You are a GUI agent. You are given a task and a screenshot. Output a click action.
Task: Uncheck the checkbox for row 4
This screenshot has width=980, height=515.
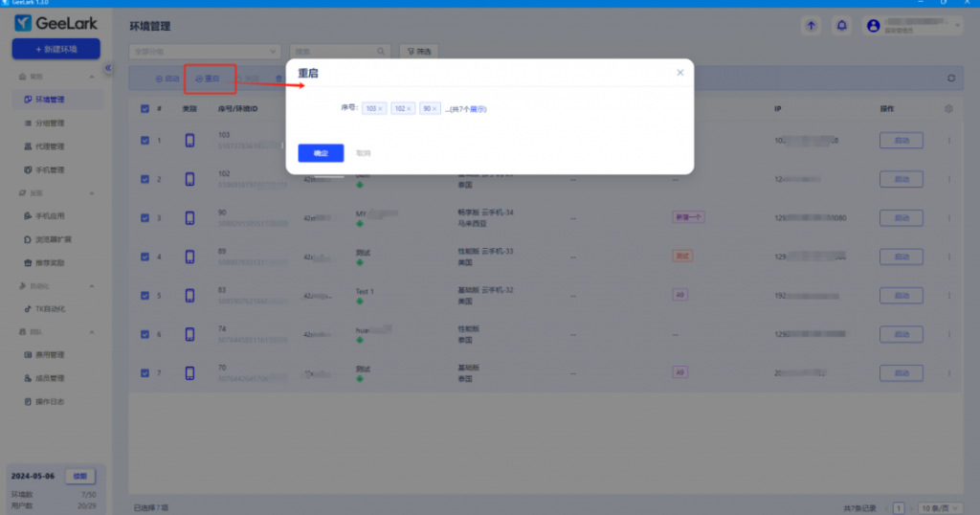tap(145, 257)
